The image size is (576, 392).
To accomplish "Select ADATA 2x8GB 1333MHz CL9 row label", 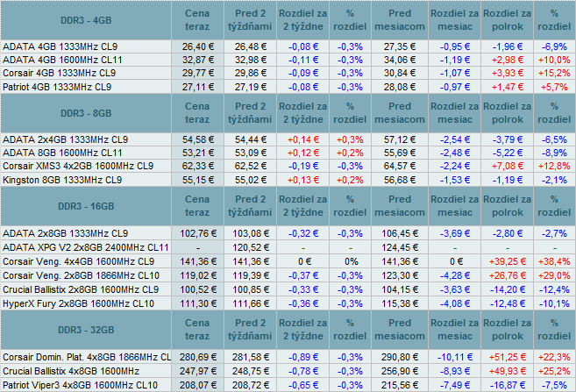I will [66, 233].
